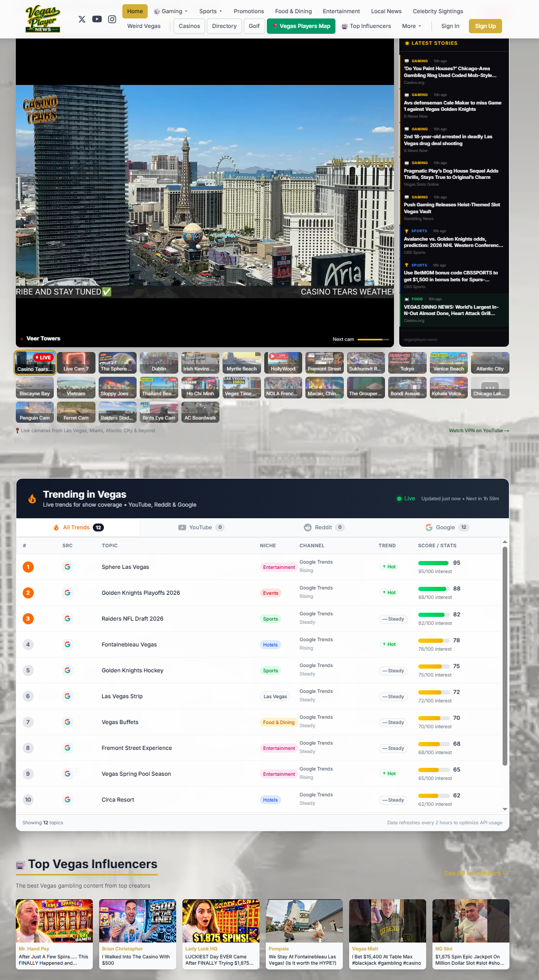Click Google icon in Golden Knights Playoffs 2026 row
The width and height of the screenshot is (539, 980).
tap(68, 593)
